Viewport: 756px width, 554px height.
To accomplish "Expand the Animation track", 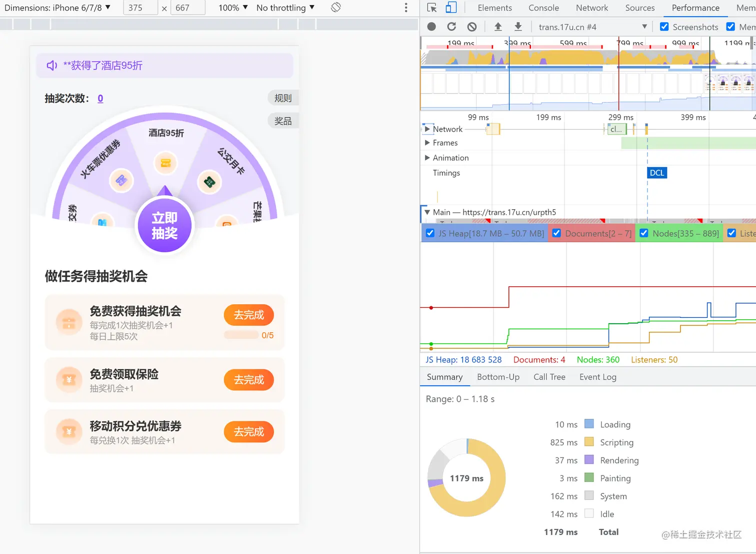I will pyautogui.click(x=427, y=158).
